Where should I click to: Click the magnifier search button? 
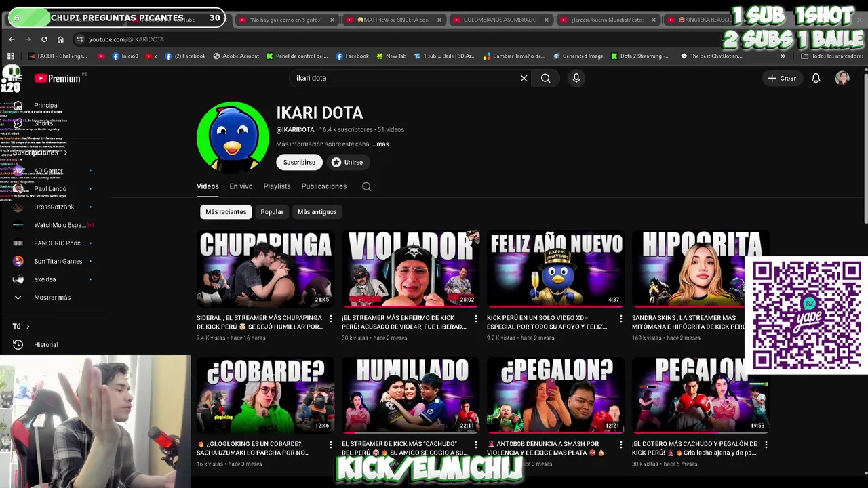click(545, 78)
